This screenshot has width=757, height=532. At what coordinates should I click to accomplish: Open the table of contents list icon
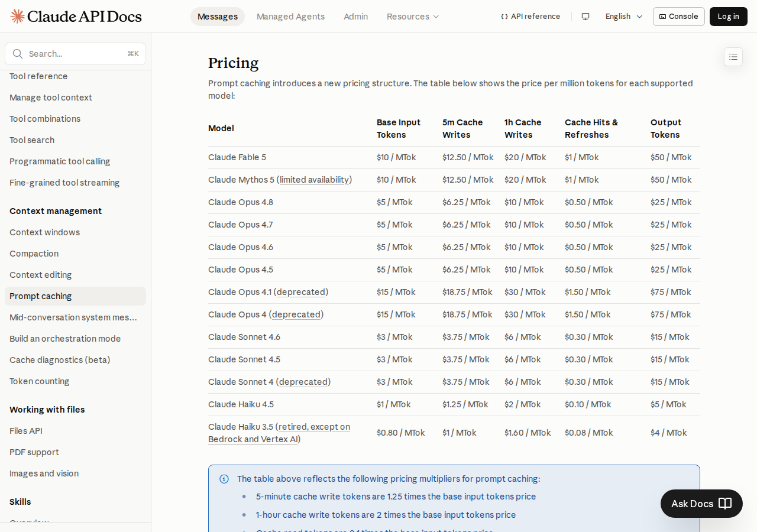coord(733,57)
